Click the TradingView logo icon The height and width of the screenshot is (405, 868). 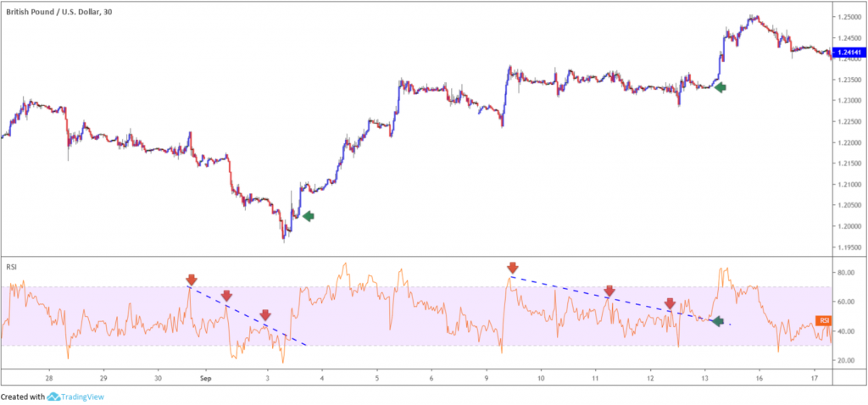53,397
